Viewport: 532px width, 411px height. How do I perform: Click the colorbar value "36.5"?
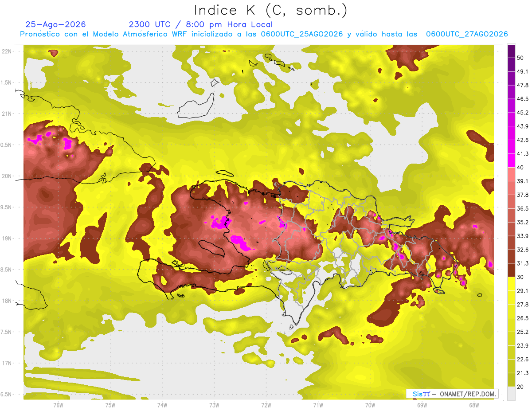(523, 208)
